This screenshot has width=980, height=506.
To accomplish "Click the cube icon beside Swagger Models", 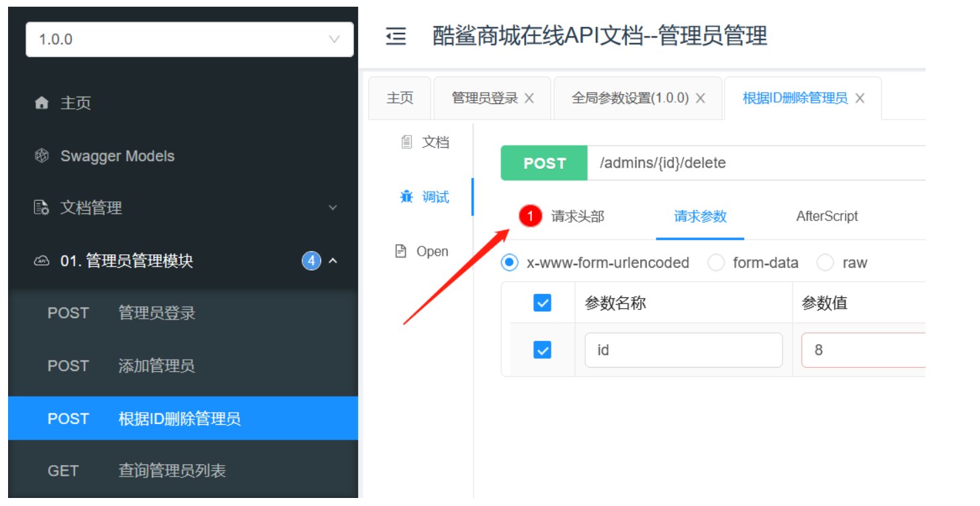I will (x=42, y=156).
